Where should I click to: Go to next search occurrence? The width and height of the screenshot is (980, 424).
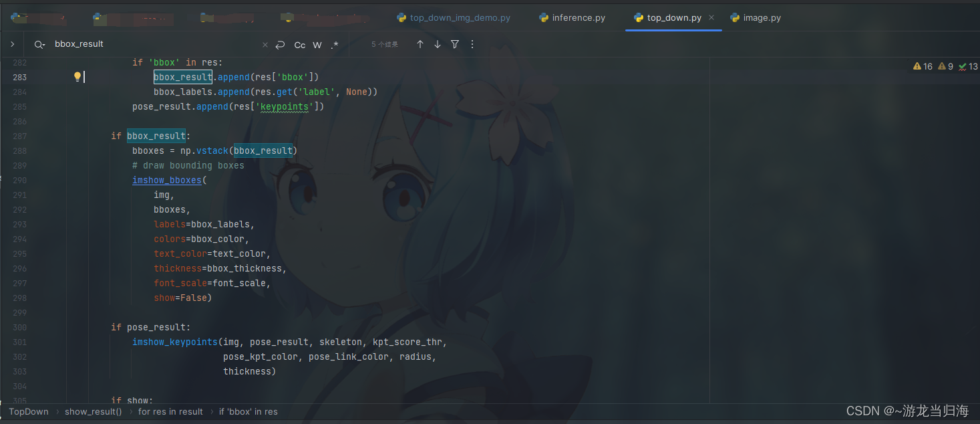tap(438, 44)
